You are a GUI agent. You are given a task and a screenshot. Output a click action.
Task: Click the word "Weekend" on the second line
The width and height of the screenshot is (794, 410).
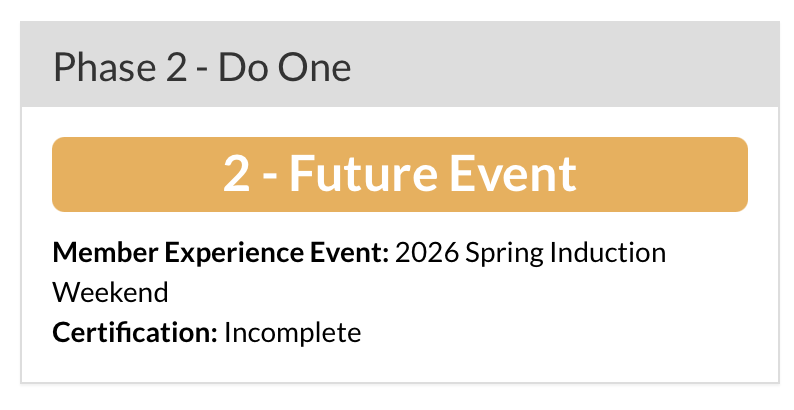point(110,292)
